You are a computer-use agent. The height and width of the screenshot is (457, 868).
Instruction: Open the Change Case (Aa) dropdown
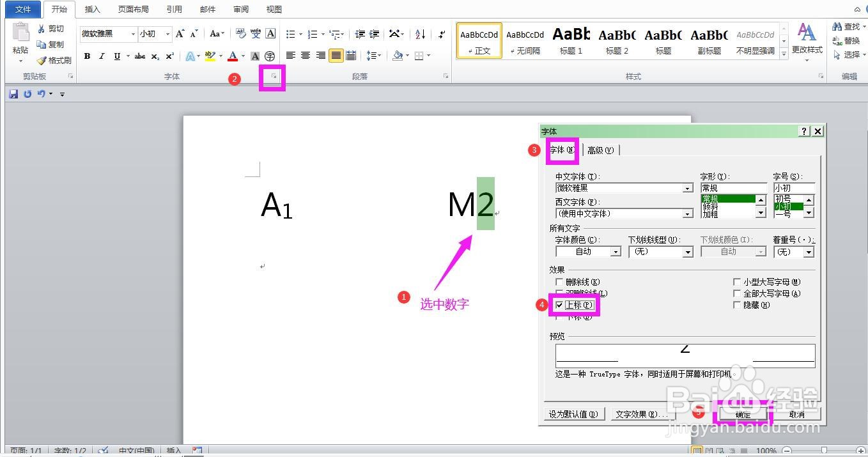(x=217, y=34)
